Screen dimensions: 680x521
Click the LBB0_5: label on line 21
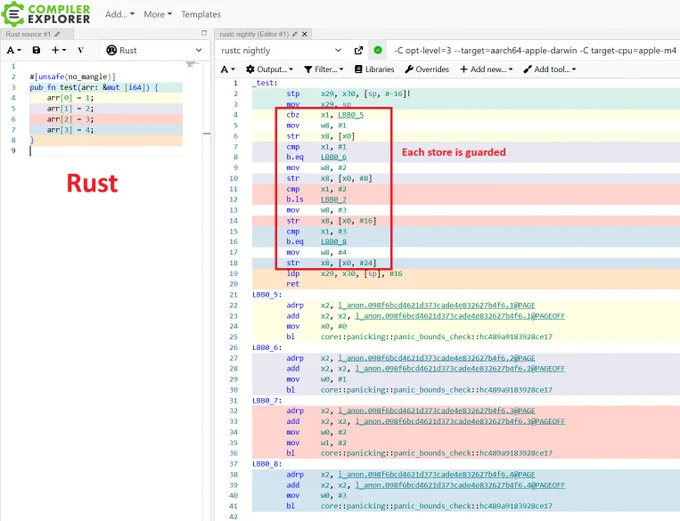(x=267, y=295)
